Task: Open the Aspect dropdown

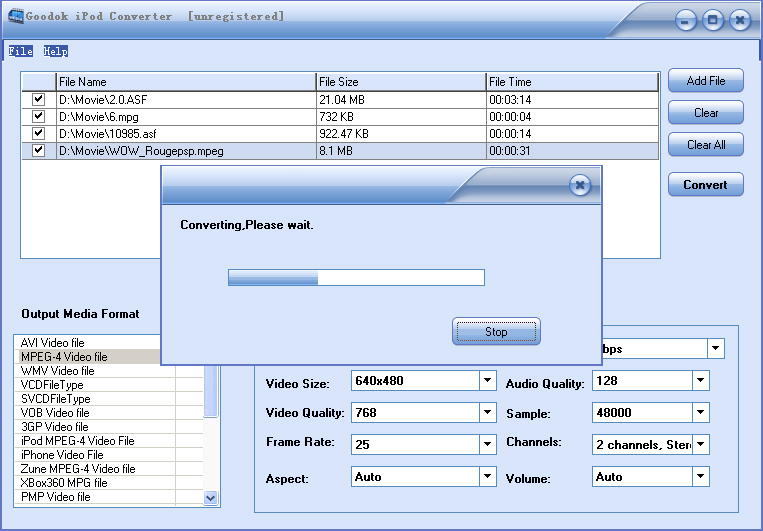Action: click(487, 476)
